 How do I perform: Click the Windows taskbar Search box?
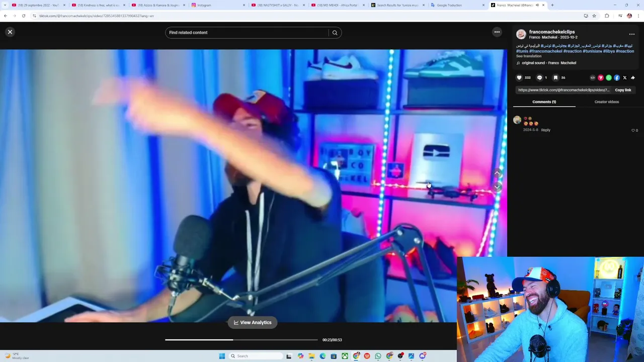pyautogui.click(x=256, y=356)
